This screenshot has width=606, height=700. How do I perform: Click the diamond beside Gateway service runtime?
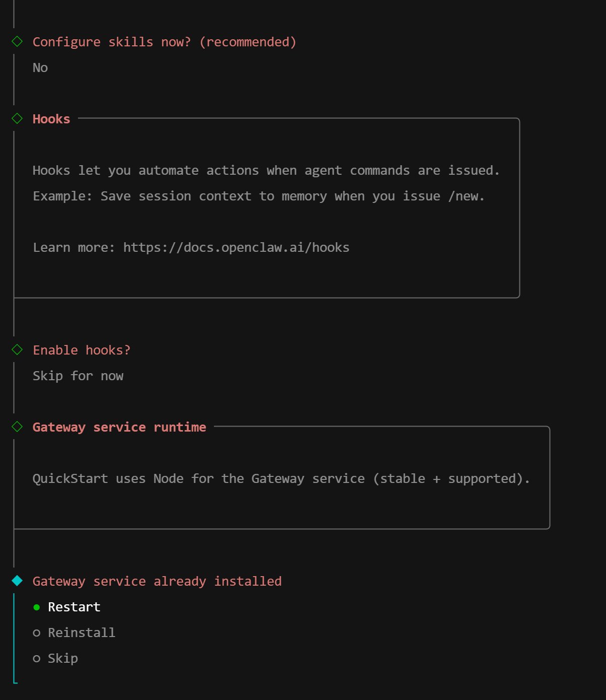(x=17, y=427)
